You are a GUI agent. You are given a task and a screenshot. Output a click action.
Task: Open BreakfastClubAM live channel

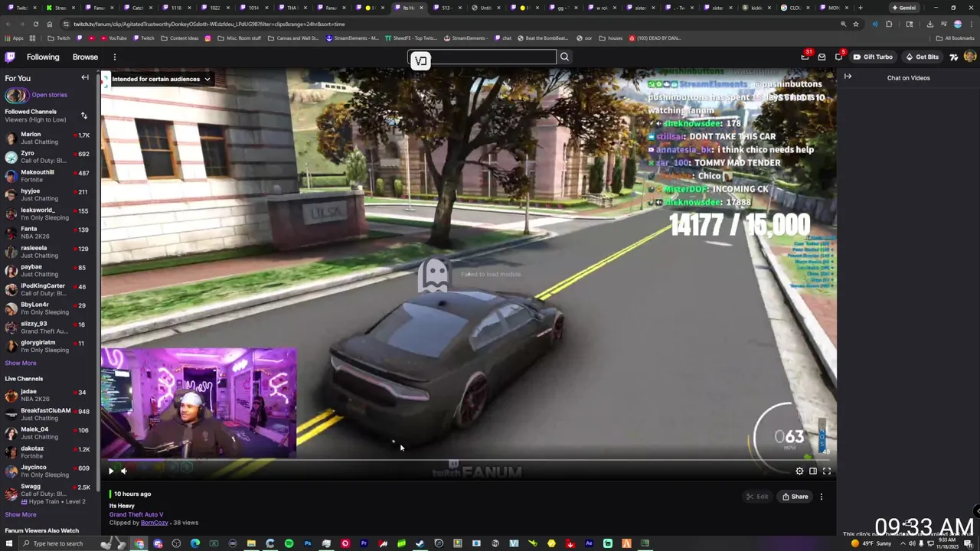49,414
